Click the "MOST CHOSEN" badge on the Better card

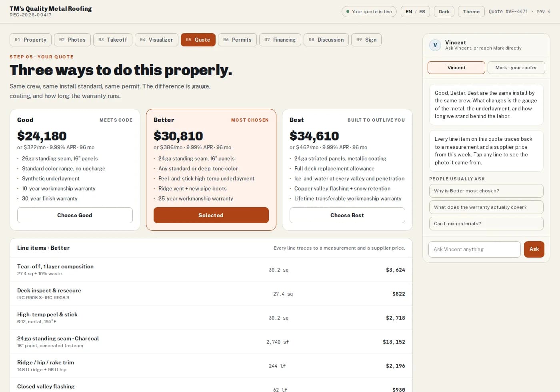tap(250, 120)
